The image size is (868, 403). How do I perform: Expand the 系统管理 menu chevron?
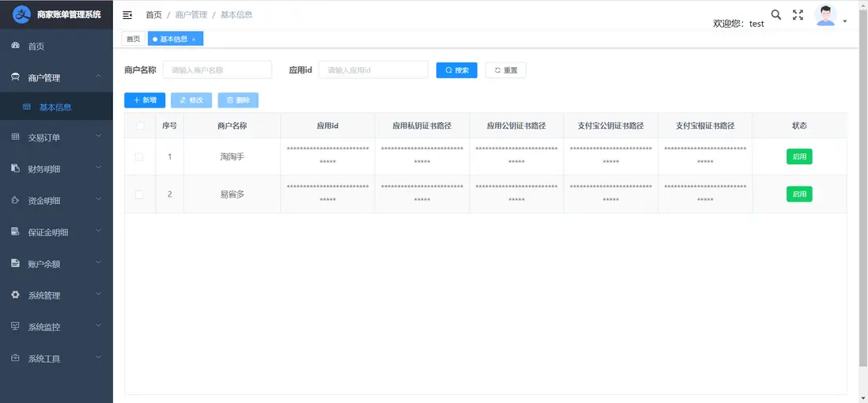(x=98, y=294)
